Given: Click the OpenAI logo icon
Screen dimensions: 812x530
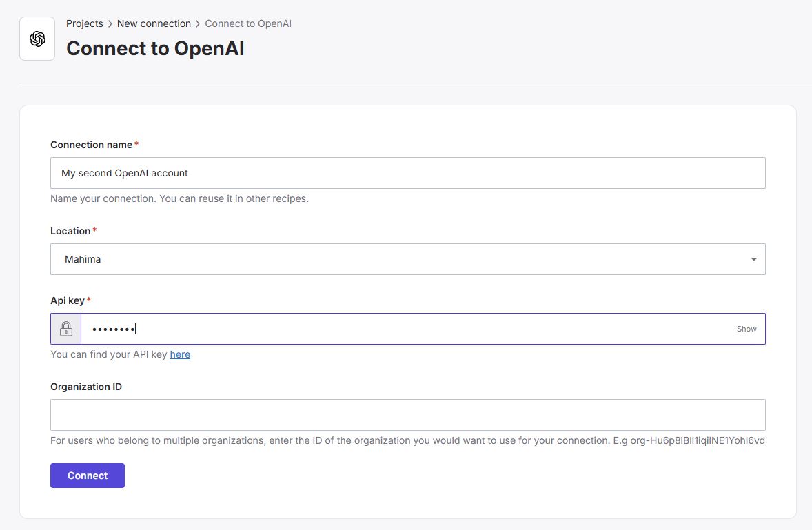Looking at the screenshot, I should [x=37, y=39].
